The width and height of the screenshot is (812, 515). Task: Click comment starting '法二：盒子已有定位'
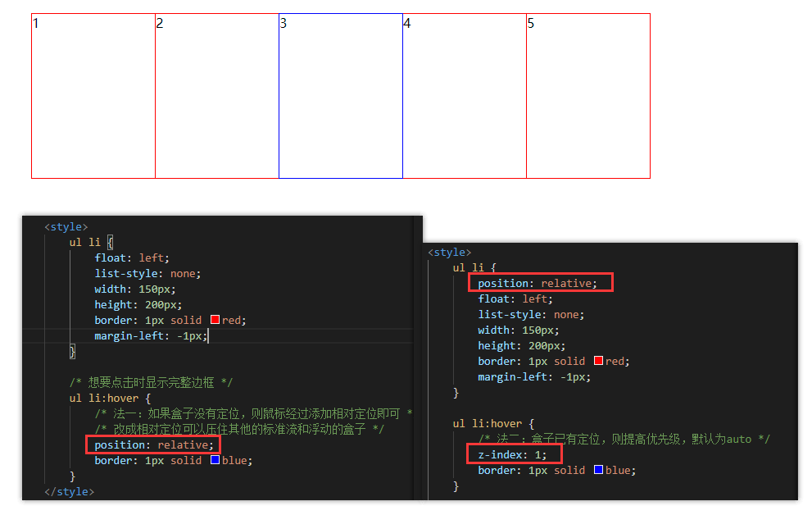[x=624, y=439]
